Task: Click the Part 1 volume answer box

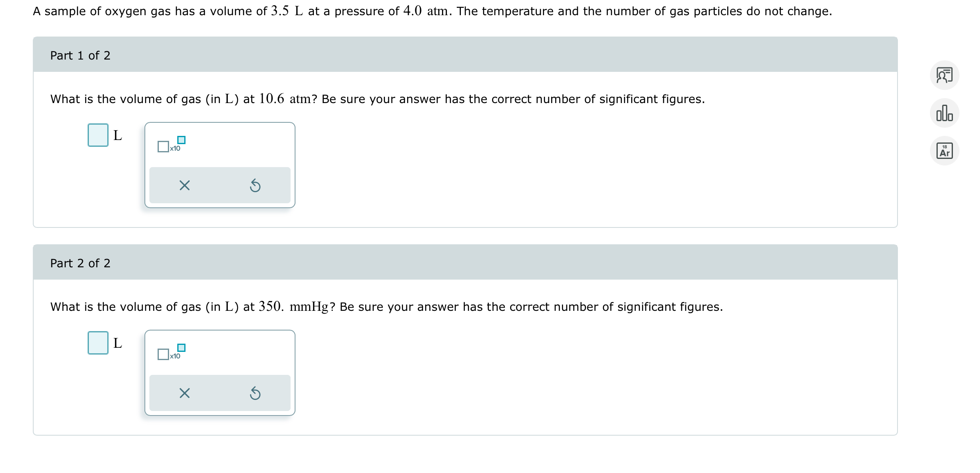Action: (x=98, y=135)
